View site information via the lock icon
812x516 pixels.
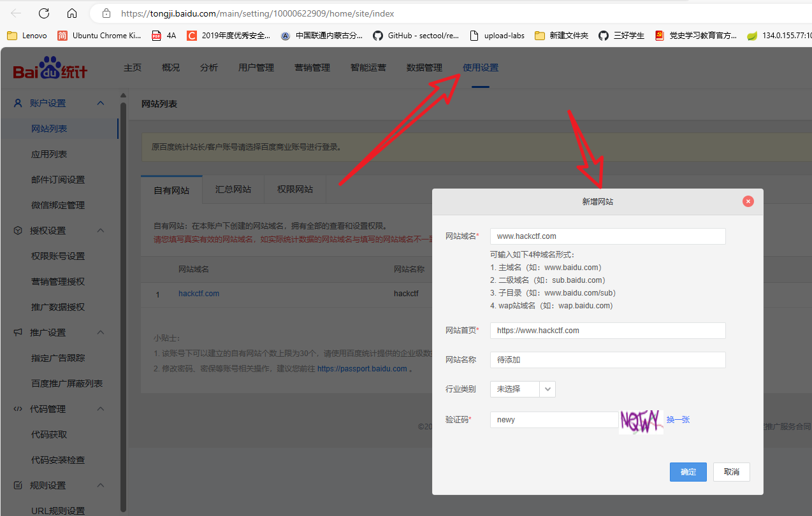click(106, 13)
